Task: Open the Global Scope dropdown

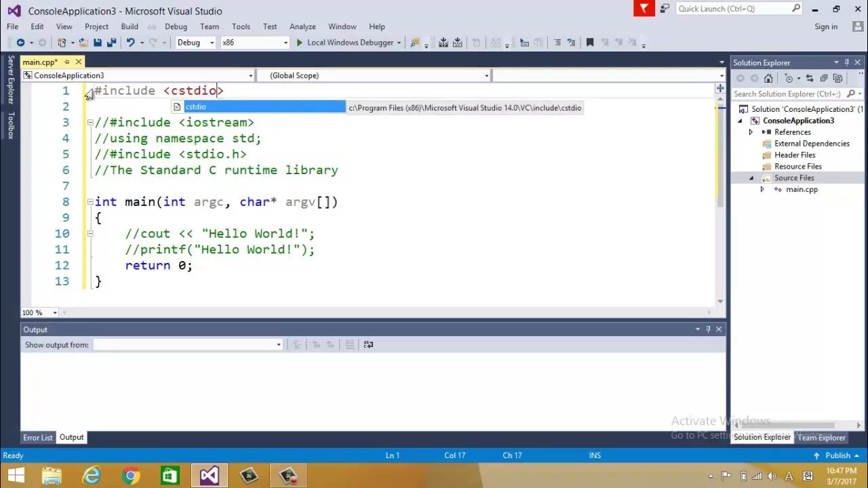Action: pos(486,75)
